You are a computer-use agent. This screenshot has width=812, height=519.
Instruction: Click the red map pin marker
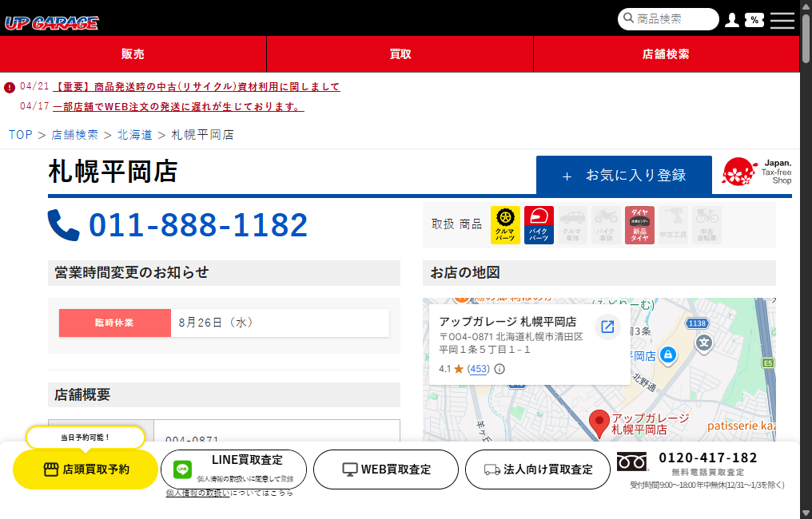pyautogui.click(x=599, y=424)
